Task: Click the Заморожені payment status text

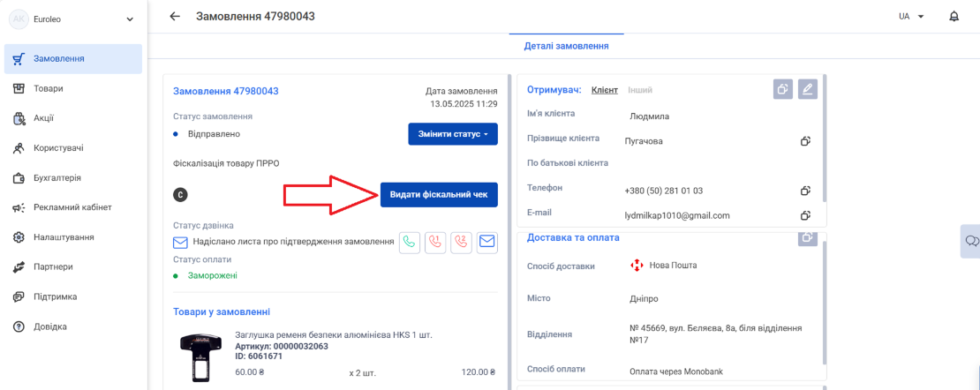Action: coord(213,275)
